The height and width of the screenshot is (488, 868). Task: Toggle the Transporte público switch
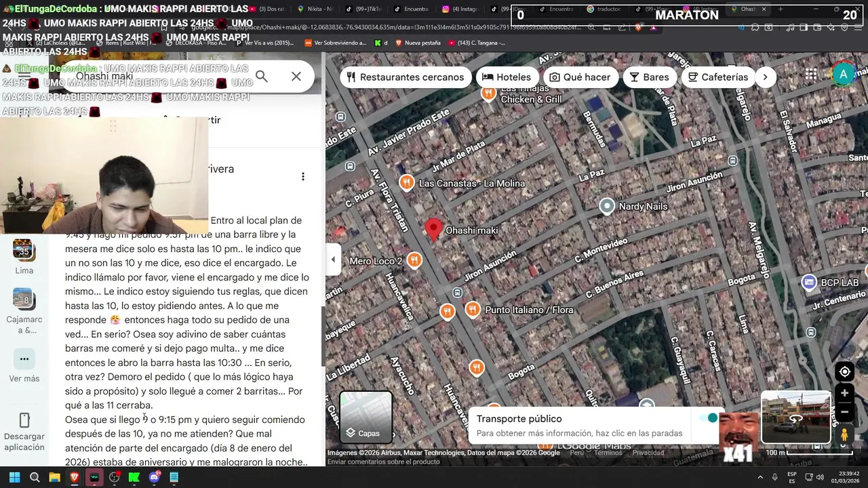pyautogui.click(x=708, y=418)
